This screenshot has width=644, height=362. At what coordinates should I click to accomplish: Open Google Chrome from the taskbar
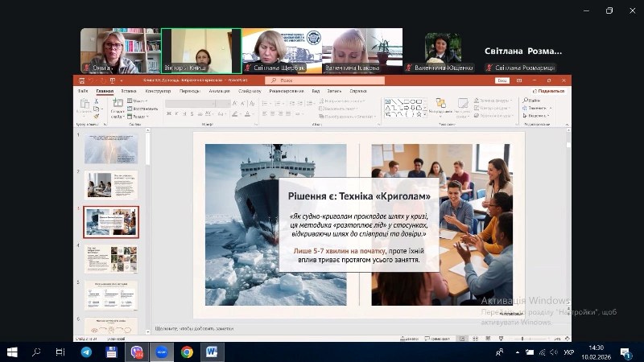click(187, 352)
